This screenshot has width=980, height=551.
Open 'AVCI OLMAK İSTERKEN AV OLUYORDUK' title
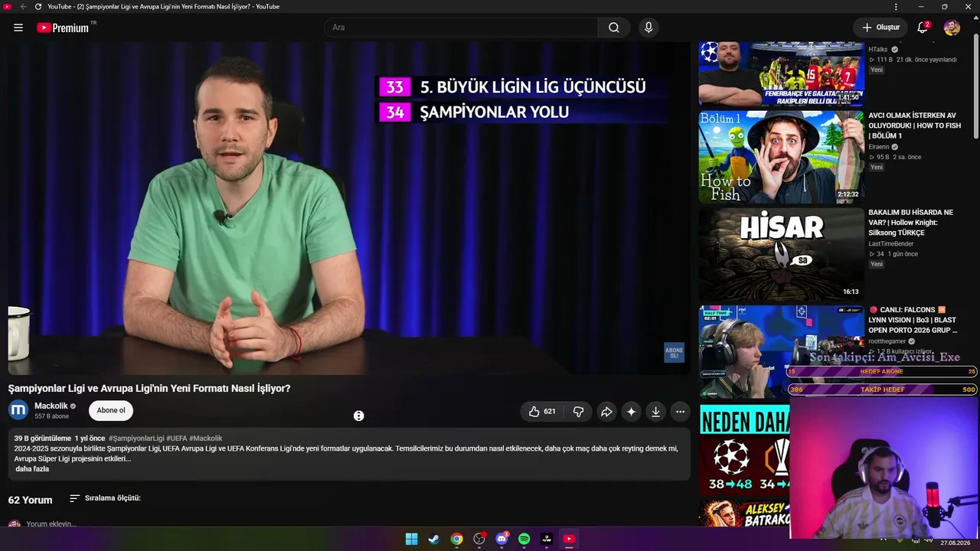[915, 126]
